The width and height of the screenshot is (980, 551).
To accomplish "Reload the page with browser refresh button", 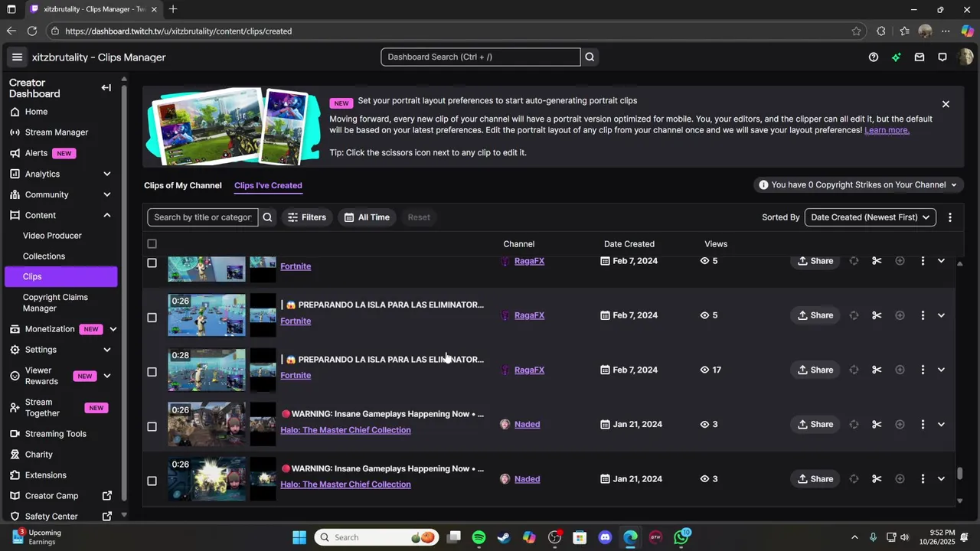I will pos(32,31).
